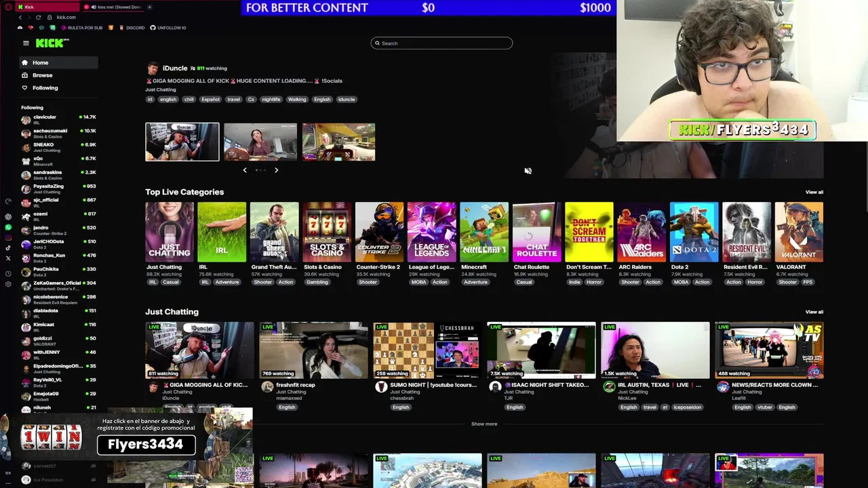The height and width of the screenshot is (488, 868).
Task: Open Opera menu icon in the tab bar
Action: 8,7
